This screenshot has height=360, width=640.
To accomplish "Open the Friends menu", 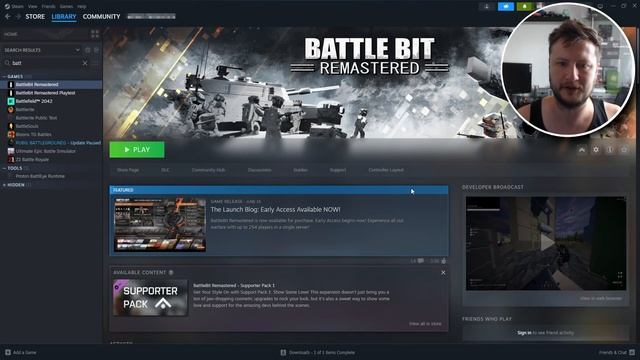I will click(x=49, y=7).
